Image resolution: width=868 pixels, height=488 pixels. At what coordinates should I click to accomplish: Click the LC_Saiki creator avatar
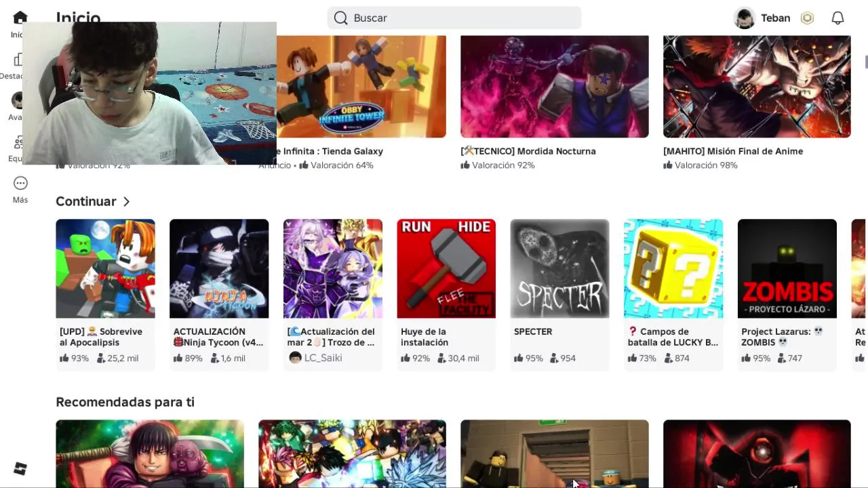[x=295, y=358]
